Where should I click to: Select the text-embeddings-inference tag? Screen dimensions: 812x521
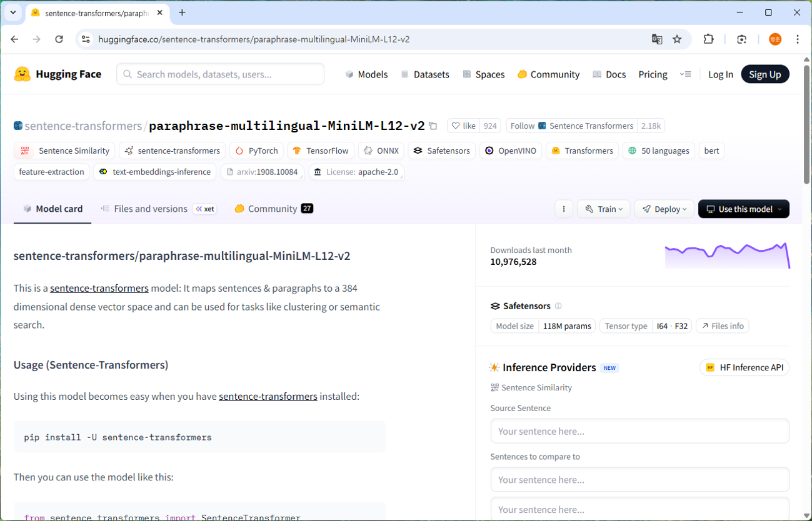(x=155, y=172)
